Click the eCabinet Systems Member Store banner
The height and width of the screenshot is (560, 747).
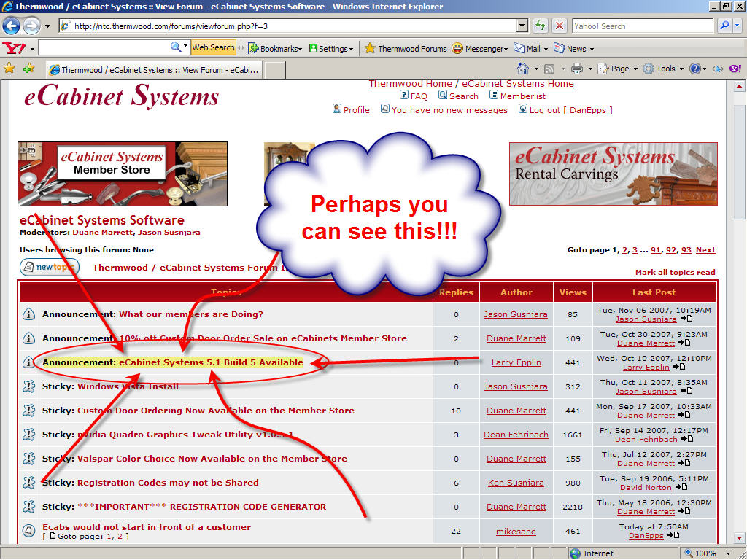123,174
